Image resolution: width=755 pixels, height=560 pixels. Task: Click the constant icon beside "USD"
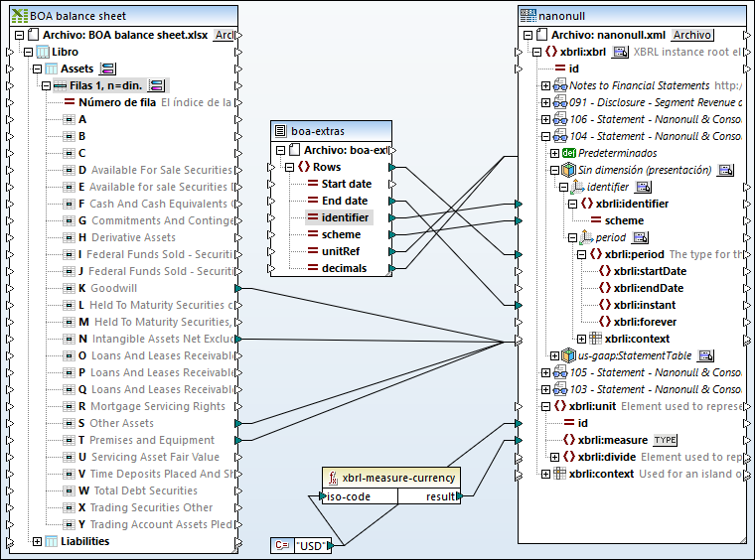[281, 544]
